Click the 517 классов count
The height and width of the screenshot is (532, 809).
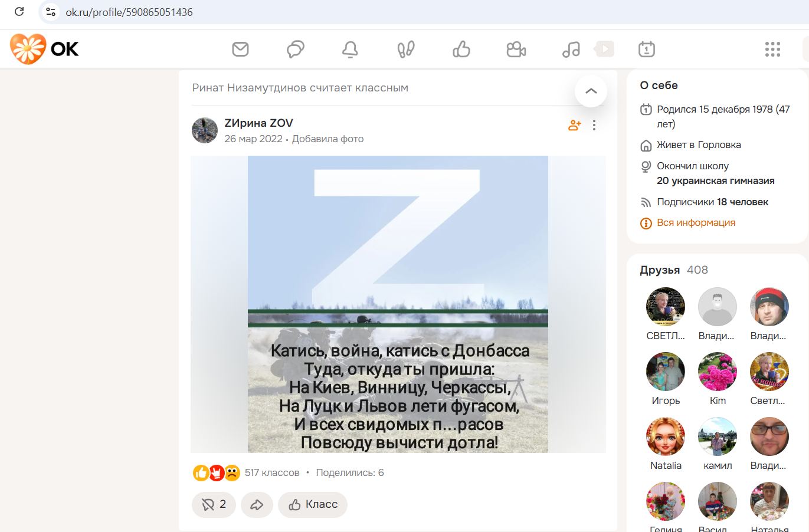click(272, 472)
